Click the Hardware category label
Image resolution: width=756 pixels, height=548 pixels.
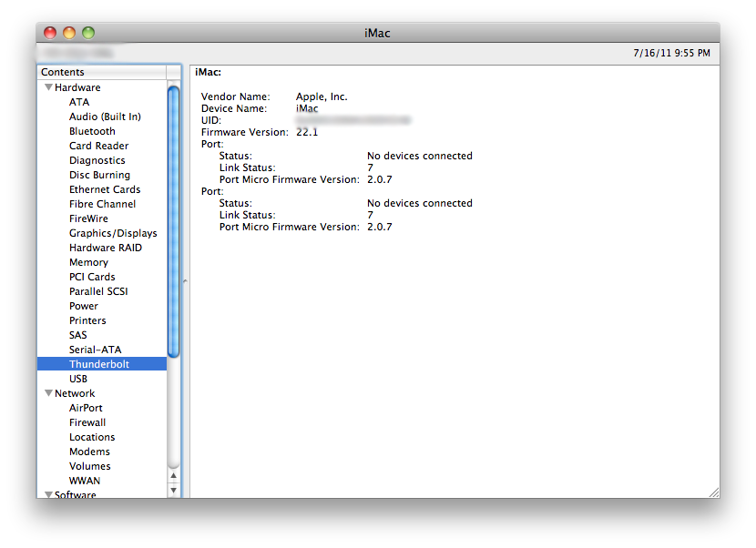[x=77, y=87]
